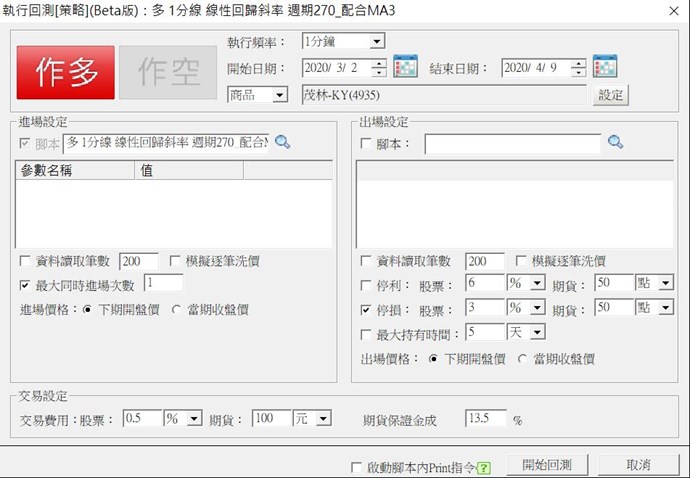Select the gray 作空 short button
This screenshot has height=478, width=690.
168,72
